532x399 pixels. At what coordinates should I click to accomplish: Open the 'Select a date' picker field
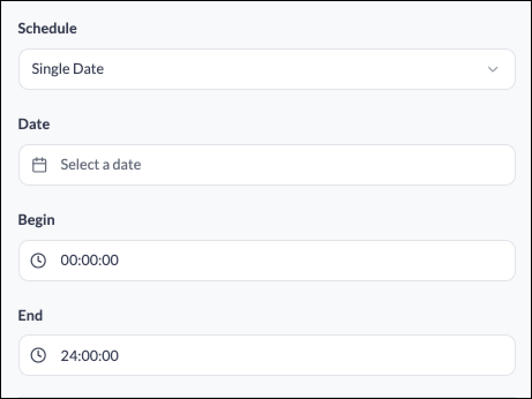coord(267,165)
